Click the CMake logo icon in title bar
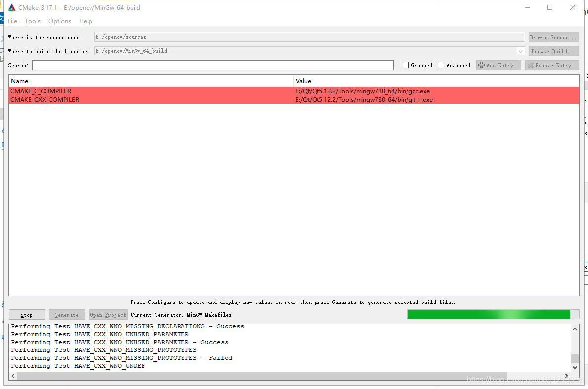This screenshot has width=588, height=389. pyautogui.click(x=12, y=7)
